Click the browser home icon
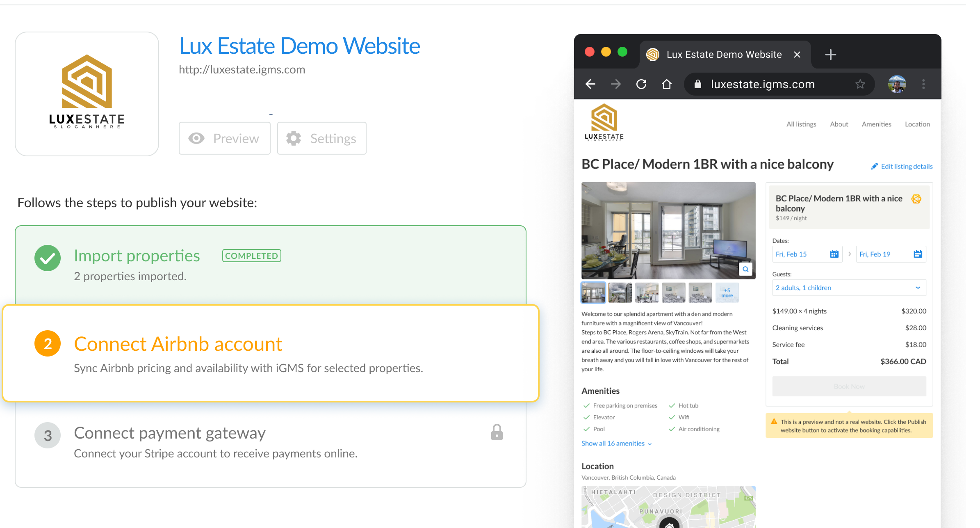The height and width of the screenshot is (528, 980). tap(667, 84)
